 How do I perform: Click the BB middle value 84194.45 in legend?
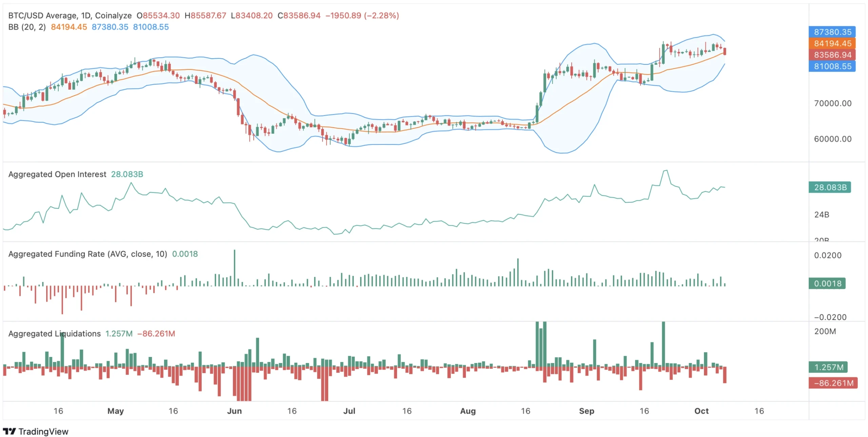tap(69, 27)
